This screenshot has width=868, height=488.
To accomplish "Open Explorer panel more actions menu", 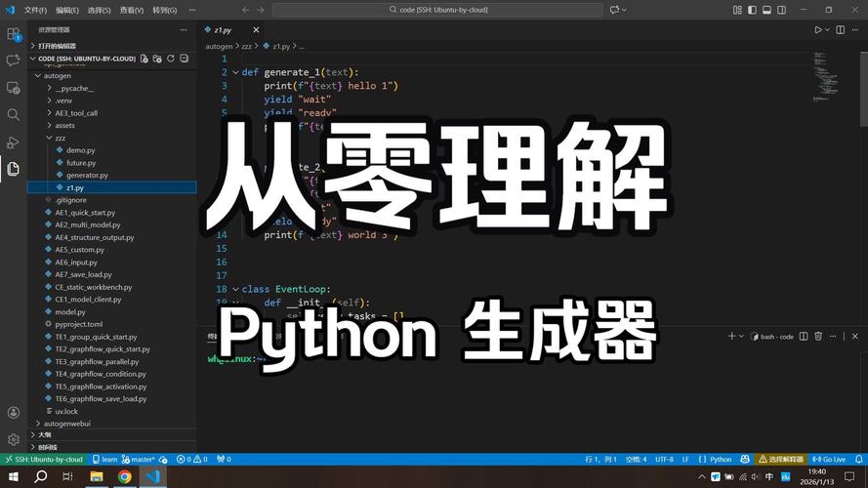I will click(184, 30).
